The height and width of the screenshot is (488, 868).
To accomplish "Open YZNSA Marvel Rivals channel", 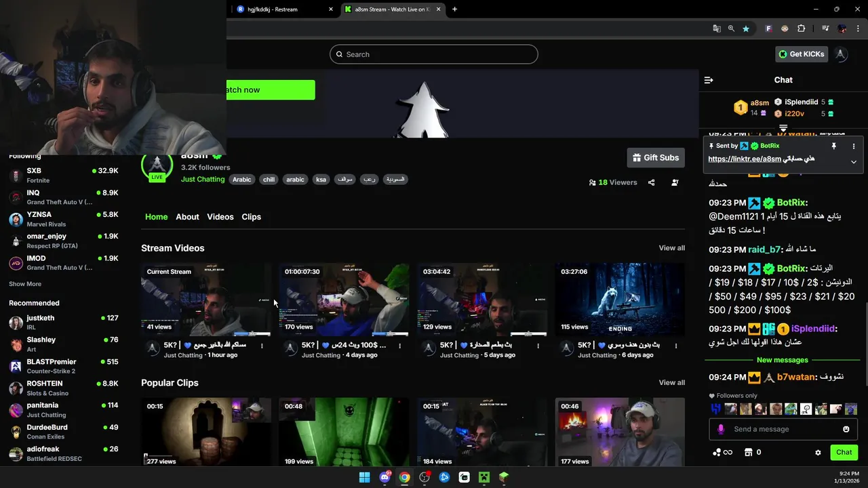I will tap(64, 219).
